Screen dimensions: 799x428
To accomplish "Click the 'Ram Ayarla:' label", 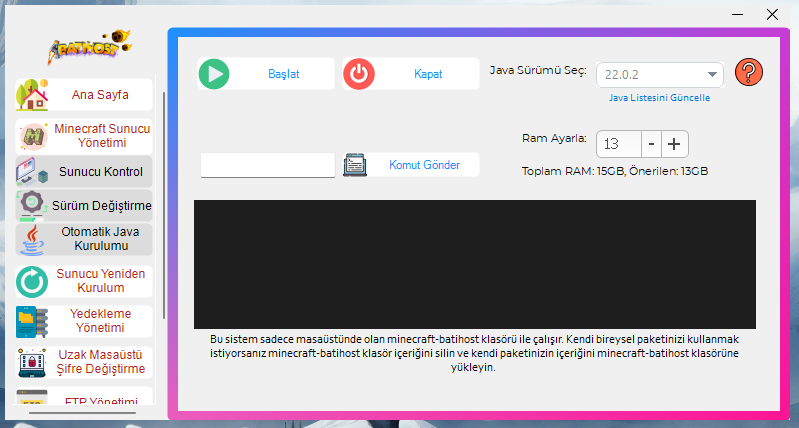I will tap(554, 138).
